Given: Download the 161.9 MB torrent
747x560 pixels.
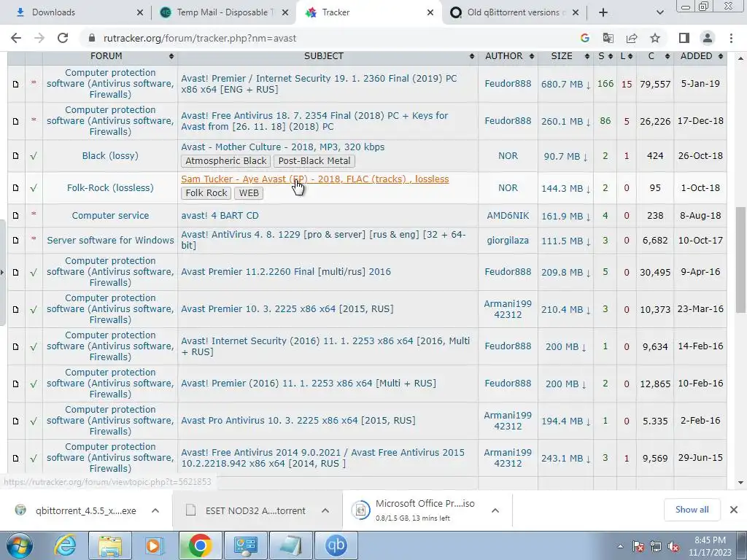Looking at the screenshot, I should pyautogui.click(x=565, y=216).
